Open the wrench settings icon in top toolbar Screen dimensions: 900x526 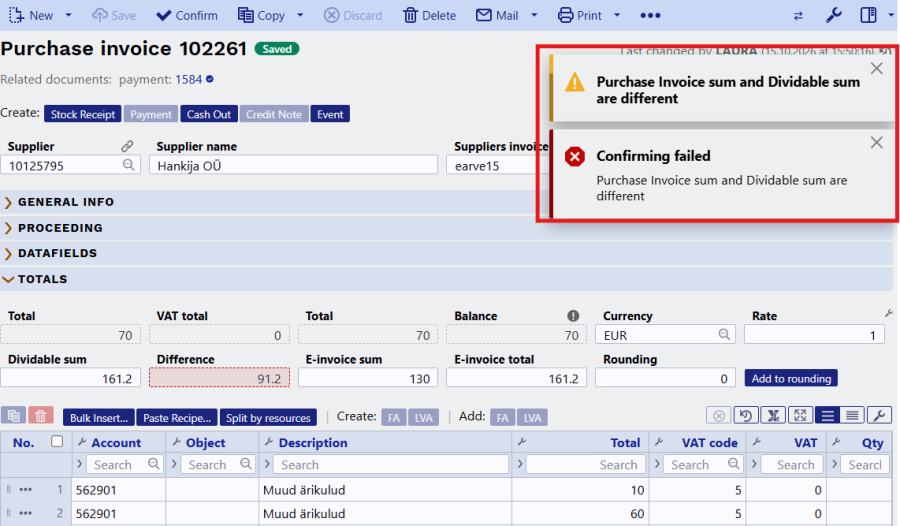coord(833,15)
